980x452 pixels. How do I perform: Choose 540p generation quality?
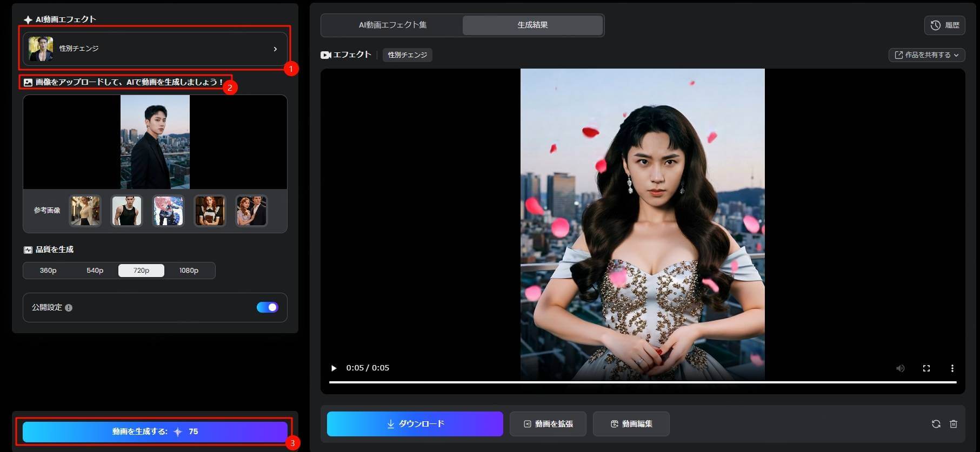pos(95,271)
